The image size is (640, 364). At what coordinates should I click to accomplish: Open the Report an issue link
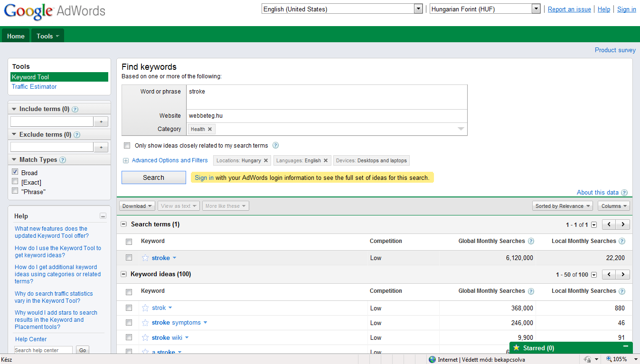point(569,9)
